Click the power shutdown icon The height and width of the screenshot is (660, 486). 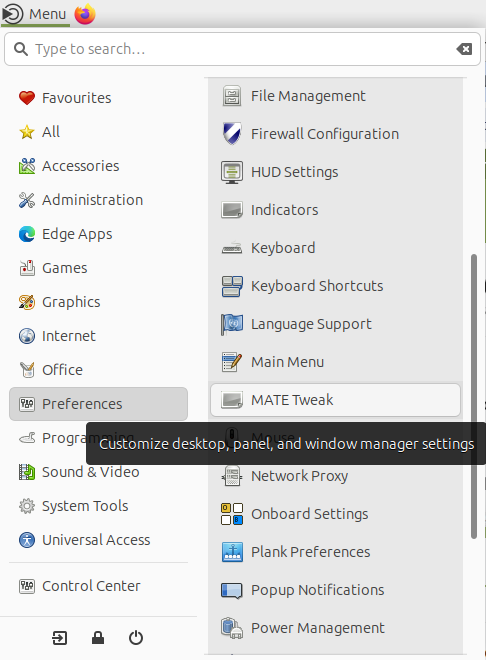135,638
